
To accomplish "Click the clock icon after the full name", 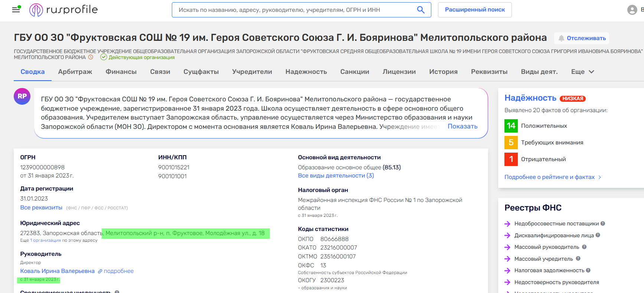I will click(90, 57).
